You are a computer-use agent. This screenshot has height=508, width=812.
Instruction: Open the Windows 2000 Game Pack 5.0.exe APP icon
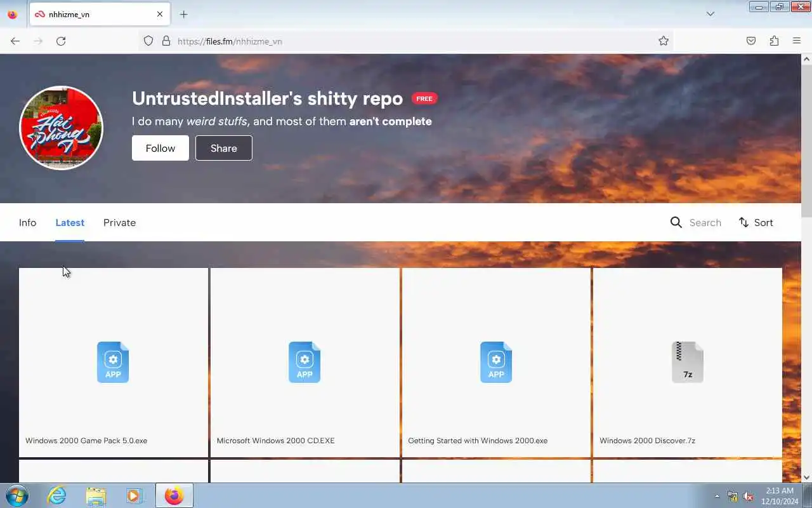(x=113, y=362)
